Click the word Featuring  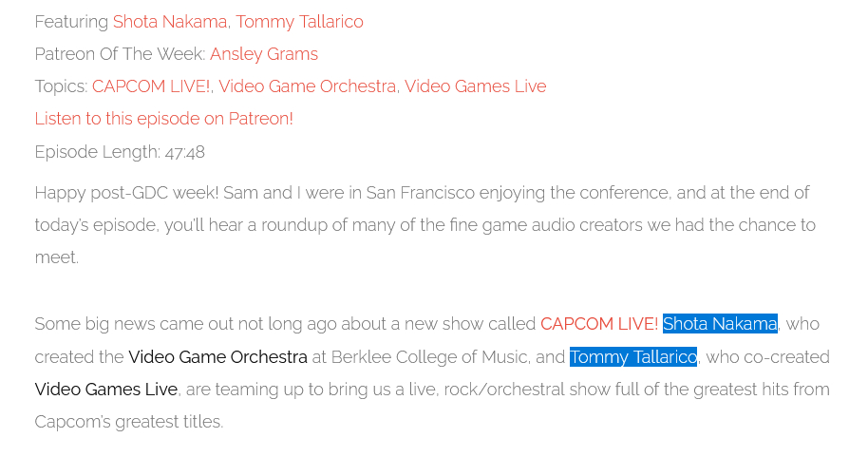(x=71, y=22)
